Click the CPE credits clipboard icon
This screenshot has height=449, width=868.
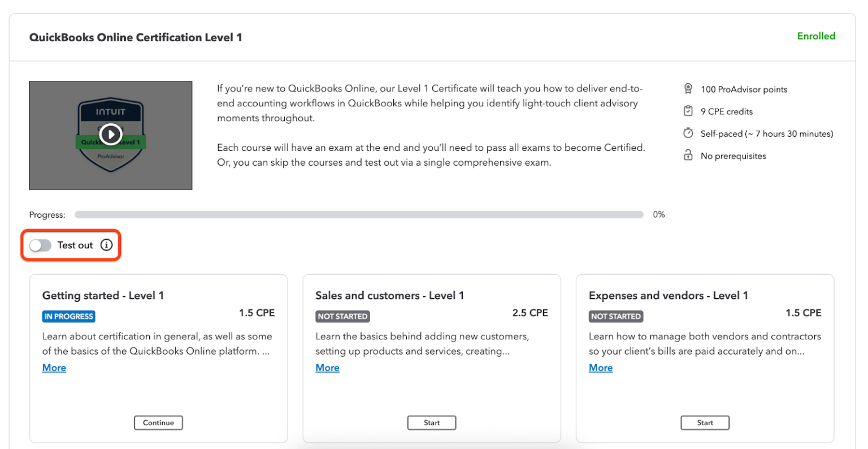pos(688,111)
